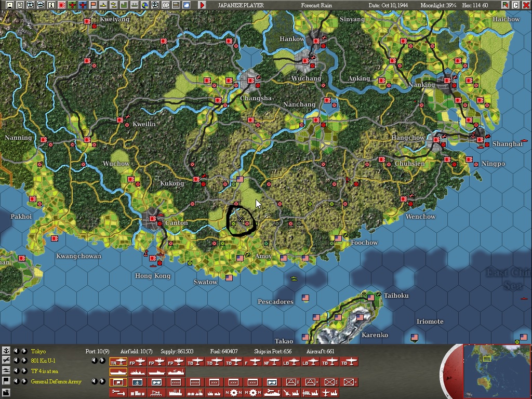Select the TR transport aircraft filter
532x399 pixels.
point(118,362)
